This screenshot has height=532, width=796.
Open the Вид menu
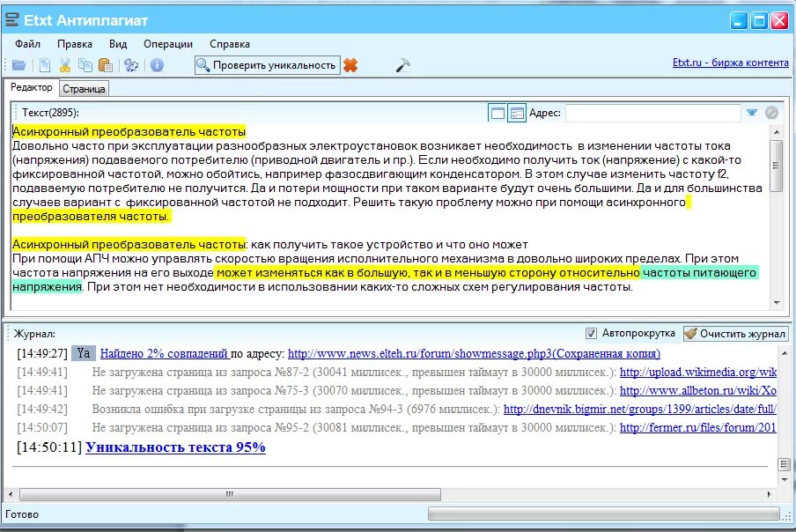tap(118, 44)
